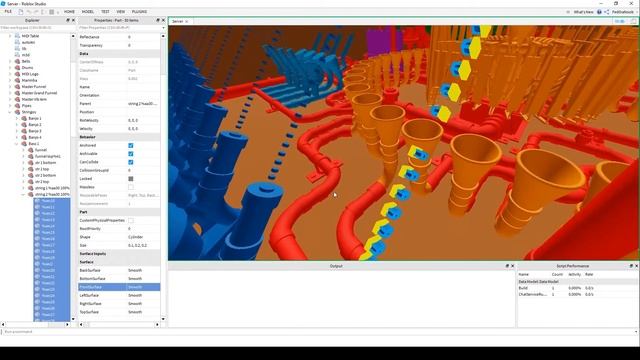This screenshot has height=360, width=640.
Task: Click the Master Funnel model icon
Action: [x=18, y=87]
